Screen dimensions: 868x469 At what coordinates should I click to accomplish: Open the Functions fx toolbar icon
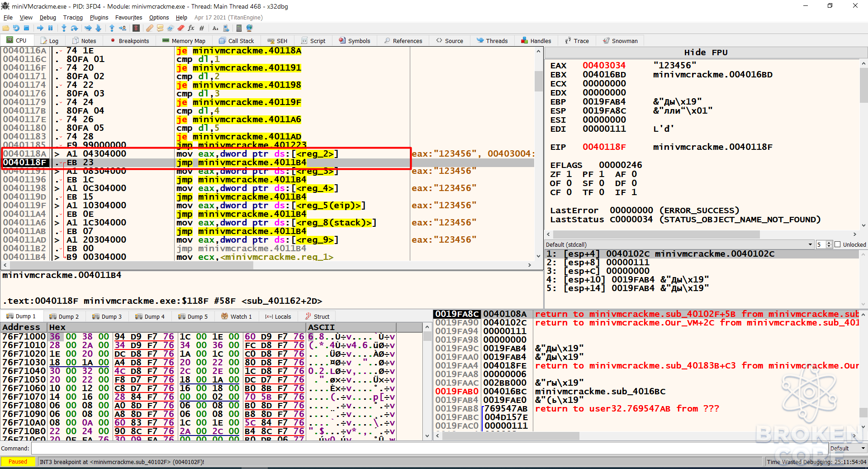[191, 28]
